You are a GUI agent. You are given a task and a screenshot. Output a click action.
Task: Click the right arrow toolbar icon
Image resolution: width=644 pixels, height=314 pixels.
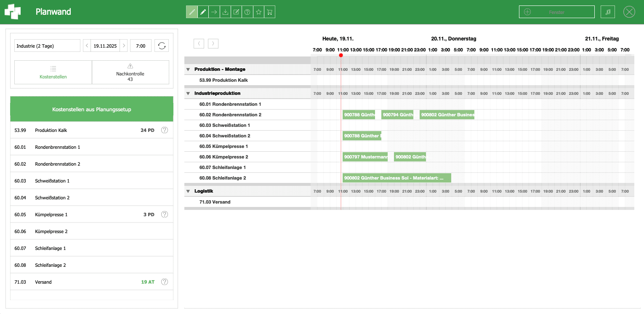(214, 12)
